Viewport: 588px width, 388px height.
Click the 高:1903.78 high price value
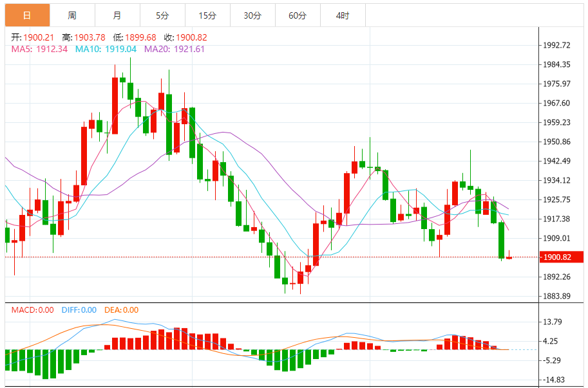[84, 37]
